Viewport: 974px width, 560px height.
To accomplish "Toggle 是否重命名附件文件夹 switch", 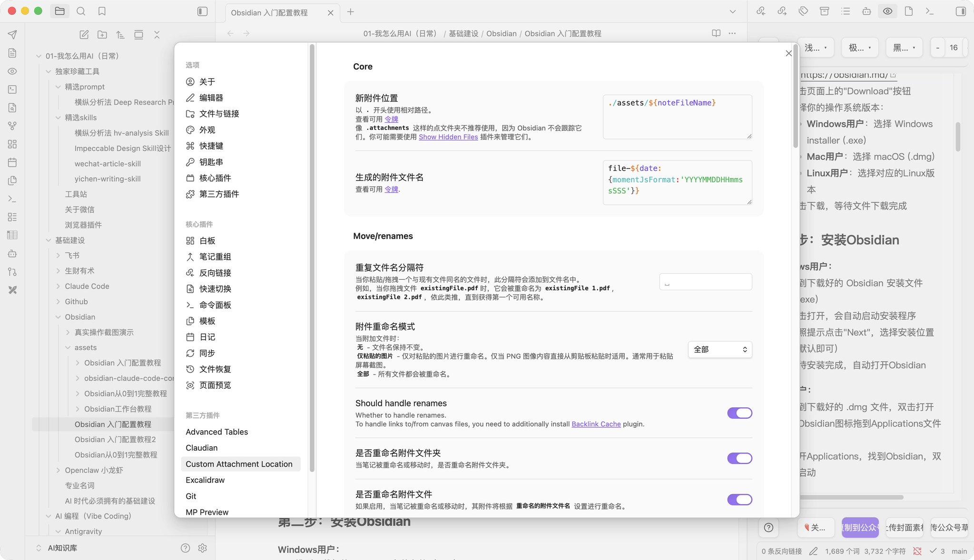I will 739,458.
